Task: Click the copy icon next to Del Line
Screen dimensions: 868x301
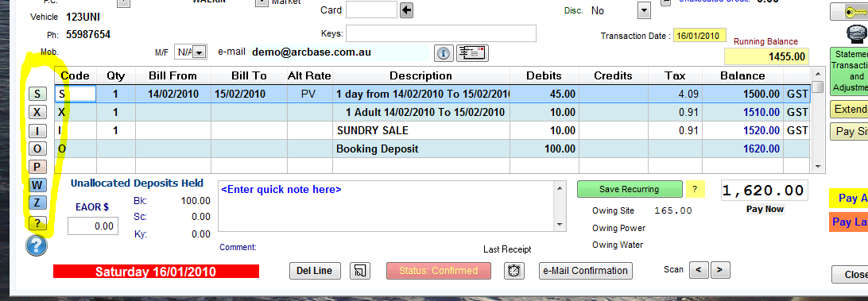Action: [360, 271]
